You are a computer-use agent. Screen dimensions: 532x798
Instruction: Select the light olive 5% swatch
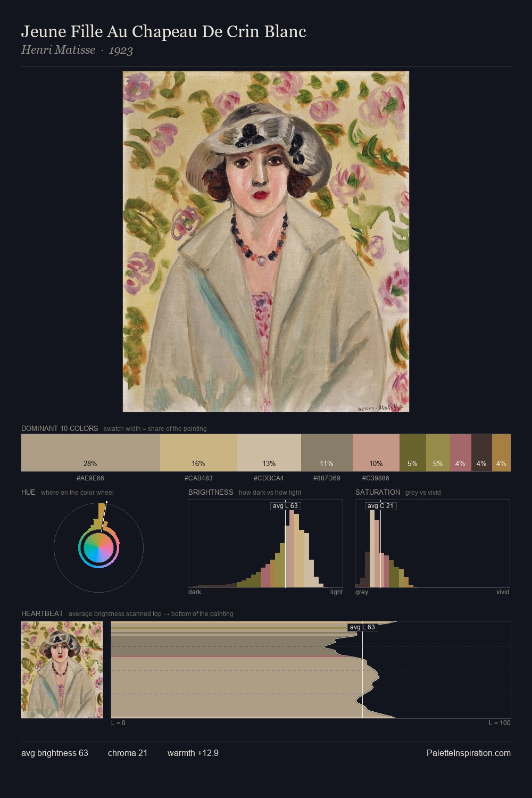[x=438, y=453]
